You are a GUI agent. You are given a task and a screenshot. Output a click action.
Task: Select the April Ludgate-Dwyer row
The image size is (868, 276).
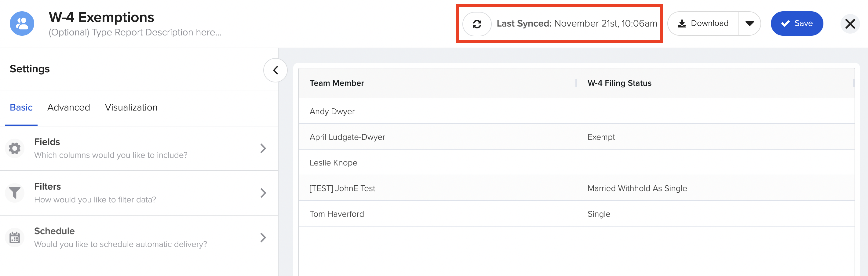[x=347, y=137]
